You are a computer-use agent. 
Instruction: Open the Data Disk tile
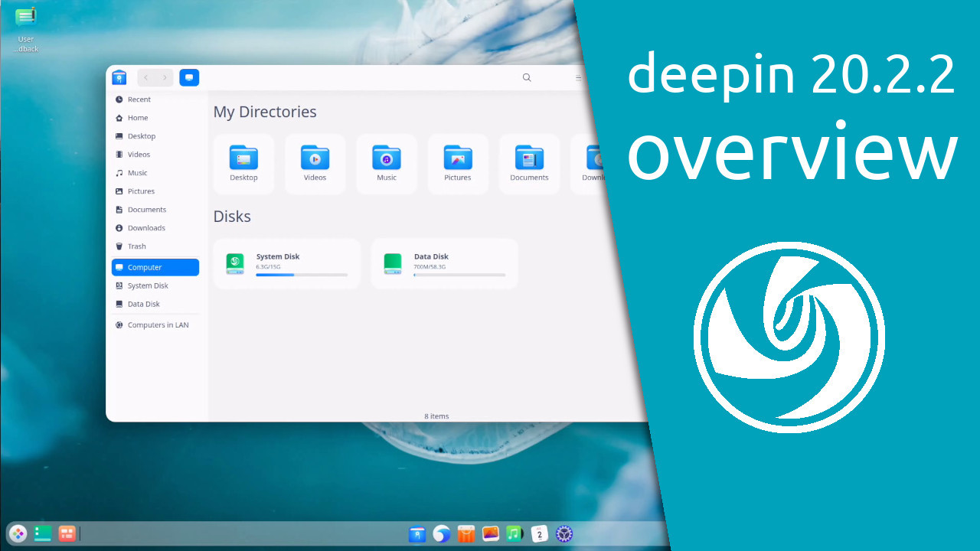tap(444, 264)
